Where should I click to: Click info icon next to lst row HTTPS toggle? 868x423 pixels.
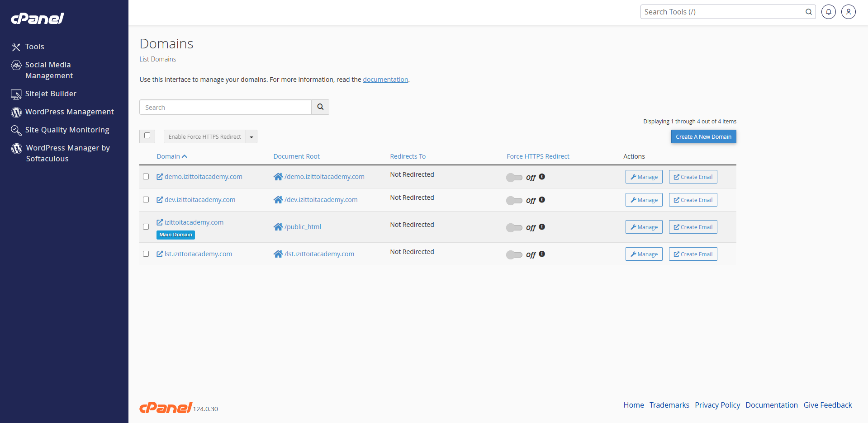pos(542,254)
